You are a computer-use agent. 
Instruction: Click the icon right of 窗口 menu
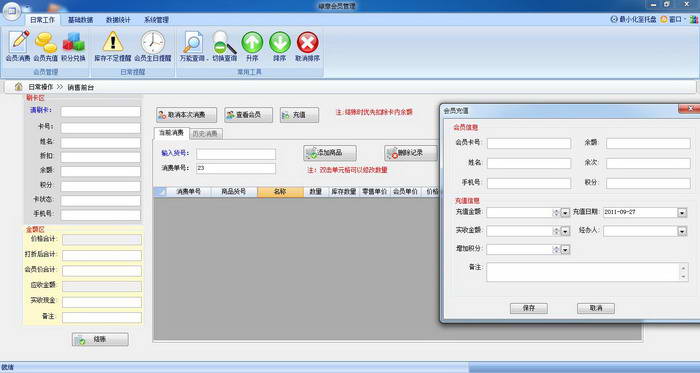click(x=694, y=19)
